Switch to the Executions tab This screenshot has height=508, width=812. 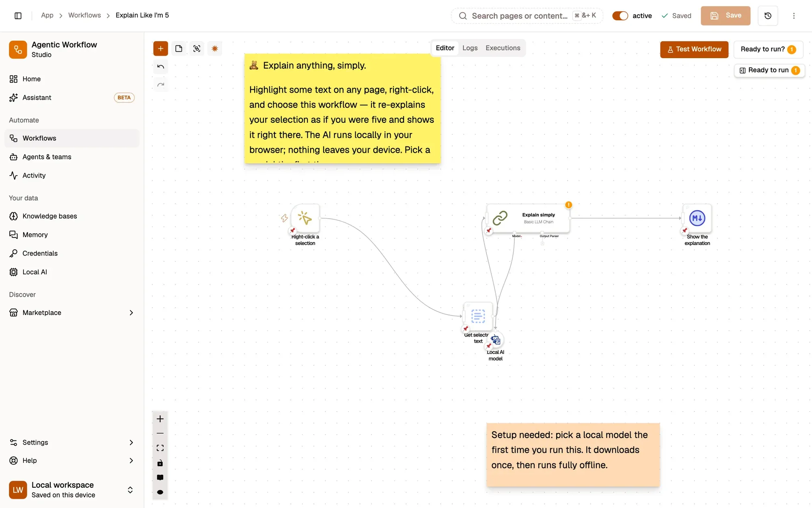click(x=503, y=48)
